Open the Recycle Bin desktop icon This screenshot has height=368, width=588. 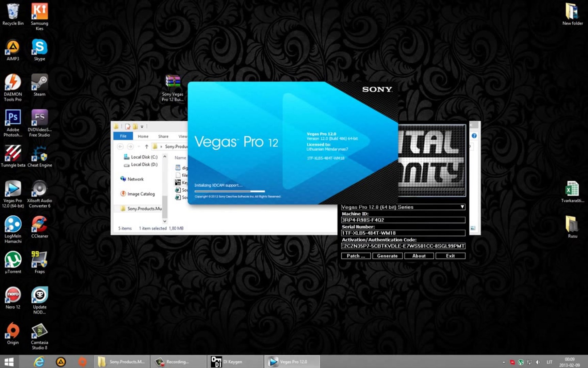pyautogui.click(x=13, y=14)
